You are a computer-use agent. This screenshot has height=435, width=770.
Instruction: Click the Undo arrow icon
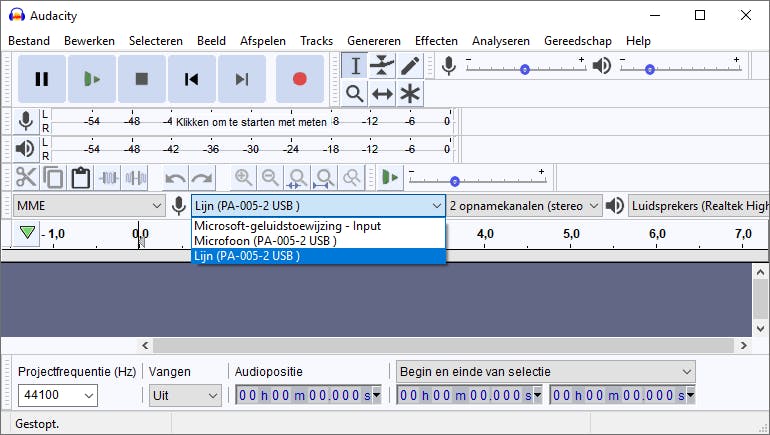pos(175,177)
